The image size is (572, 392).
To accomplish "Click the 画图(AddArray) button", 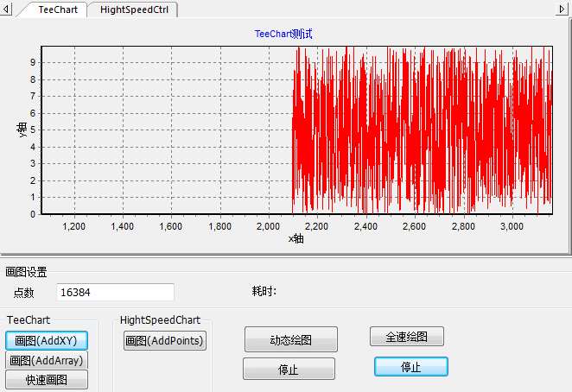I will [47, 360].
